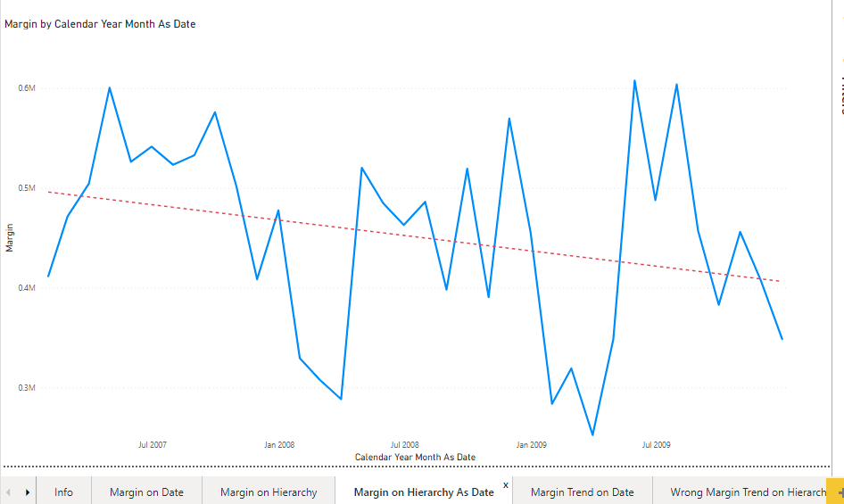This screenshot has width=844, height=504.
Task: Click the chart title Margin by Calendar Year Month
Action: (100, 24)
